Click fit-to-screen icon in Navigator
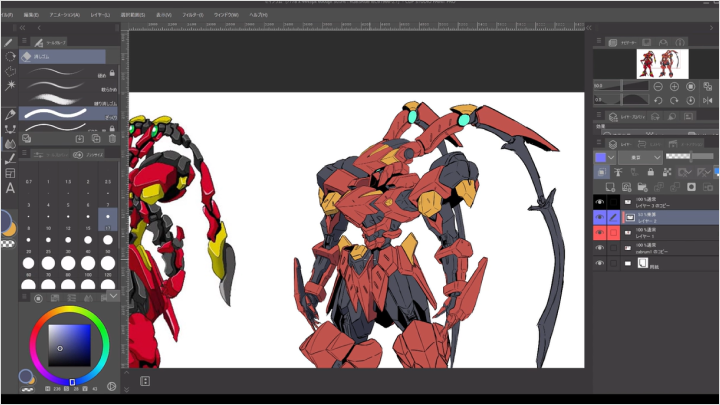Viewport: 720px width, 405px height. pyautogui.click(x=691, y=87)
